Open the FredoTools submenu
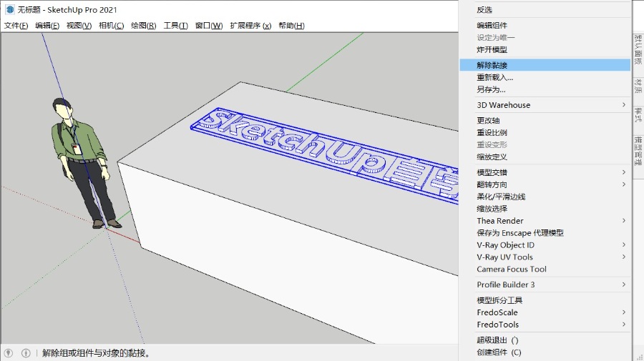Screen dimensions: 644x361 click(545, 325)
